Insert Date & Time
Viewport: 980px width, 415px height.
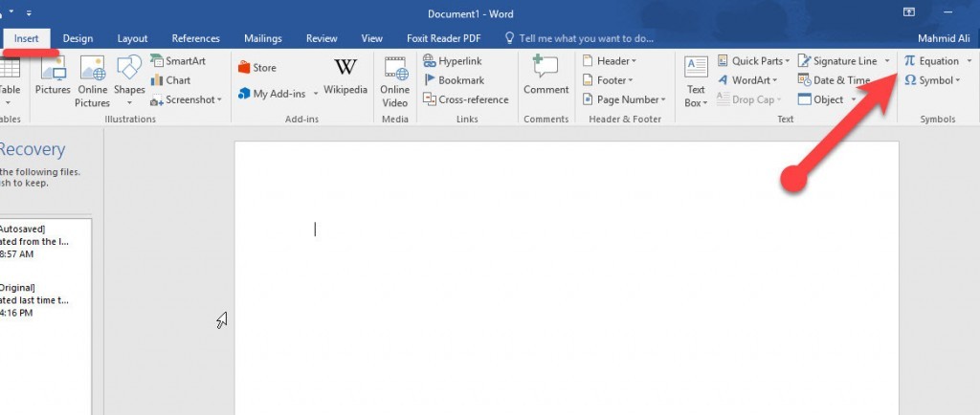point(834,80)
